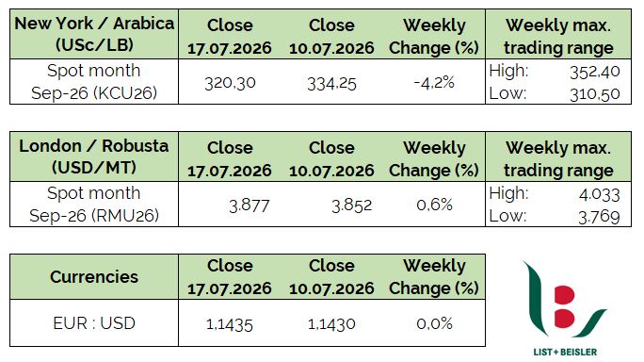Image resolution: width=644 pixels, height=362 pixels.
Task: Select currency weekly change 0,0%
Action: tap(435, 323)
